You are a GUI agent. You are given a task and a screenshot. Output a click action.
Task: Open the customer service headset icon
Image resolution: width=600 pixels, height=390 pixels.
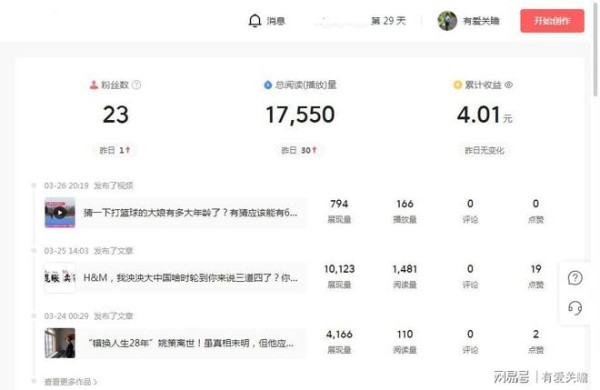click(575, 308)
